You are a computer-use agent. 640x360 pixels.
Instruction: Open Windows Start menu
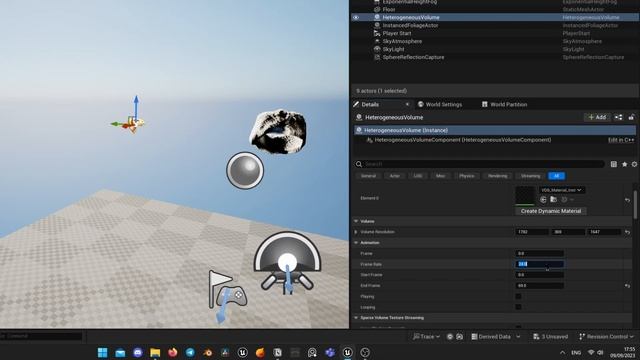[102, 352]
